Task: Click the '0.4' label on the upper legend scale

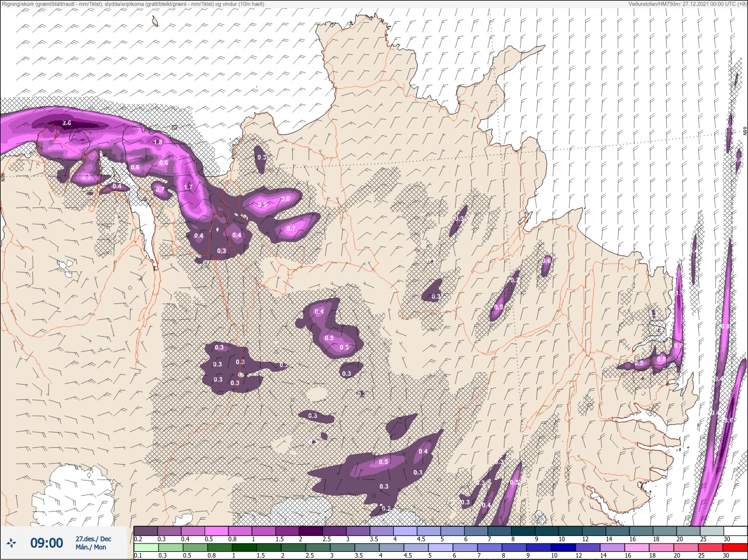Action: (x=185, y=539)
